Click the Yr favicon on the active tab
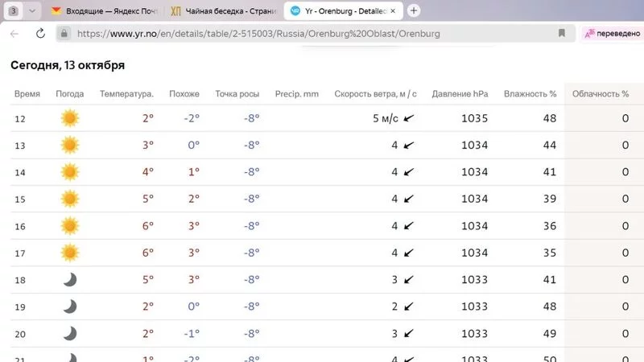 pyautogui.click(x=295, y=11)
